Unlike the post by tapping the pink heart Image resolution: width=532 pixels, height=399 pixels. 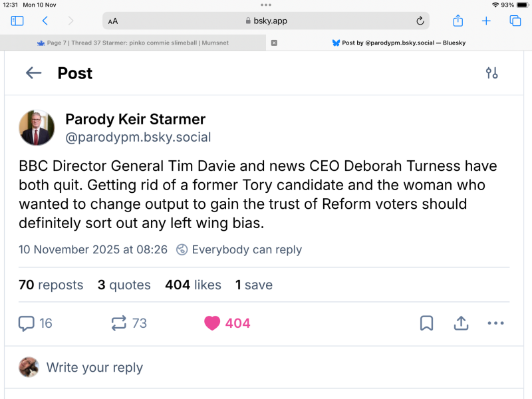click(212, 323)
